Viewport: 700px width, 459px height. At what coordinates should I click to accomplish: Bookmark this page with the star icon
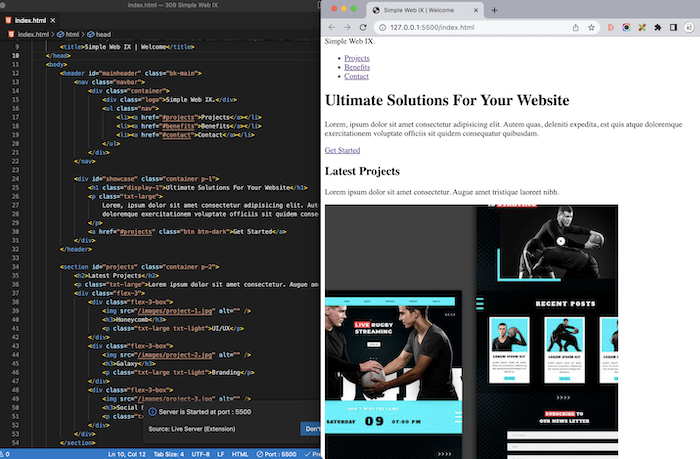pyautogui.click(x=591, y=27)
